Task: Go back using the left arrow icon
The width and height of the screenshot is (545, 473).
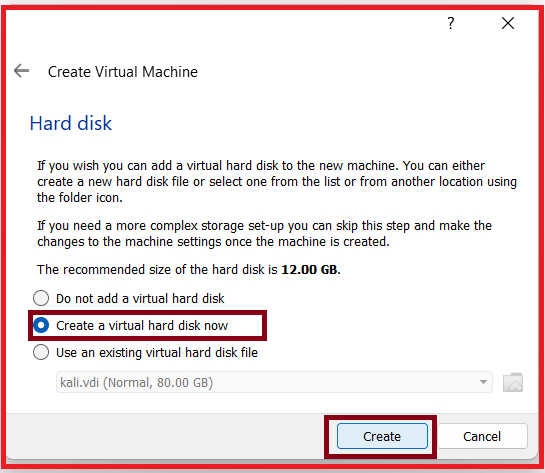Action: tap(22, 71)
